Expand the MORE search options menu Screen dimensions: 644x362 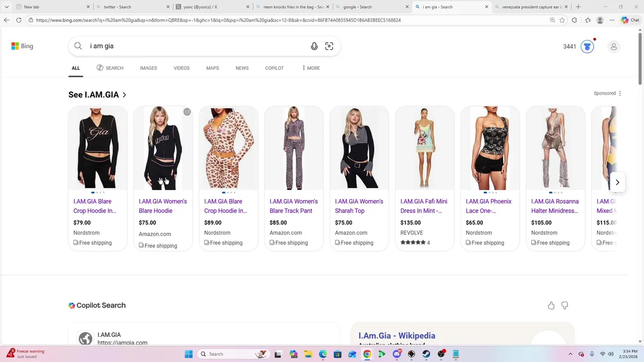[310, 68]
